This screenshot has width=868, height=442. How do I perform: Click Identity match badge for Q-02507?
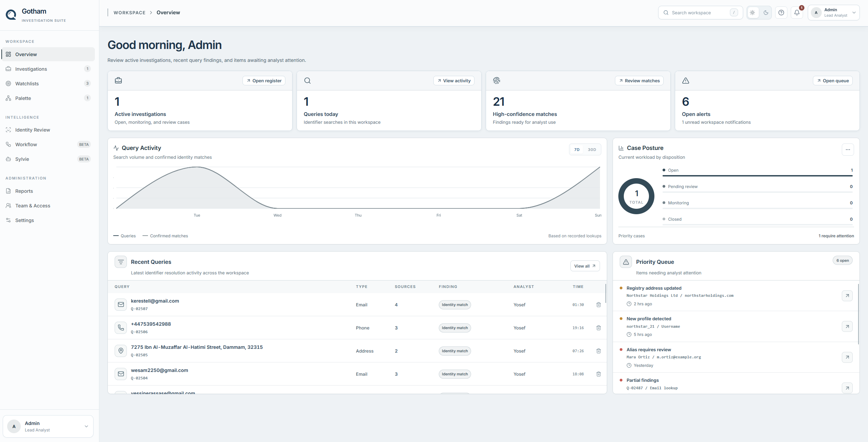tap(455, 305)
